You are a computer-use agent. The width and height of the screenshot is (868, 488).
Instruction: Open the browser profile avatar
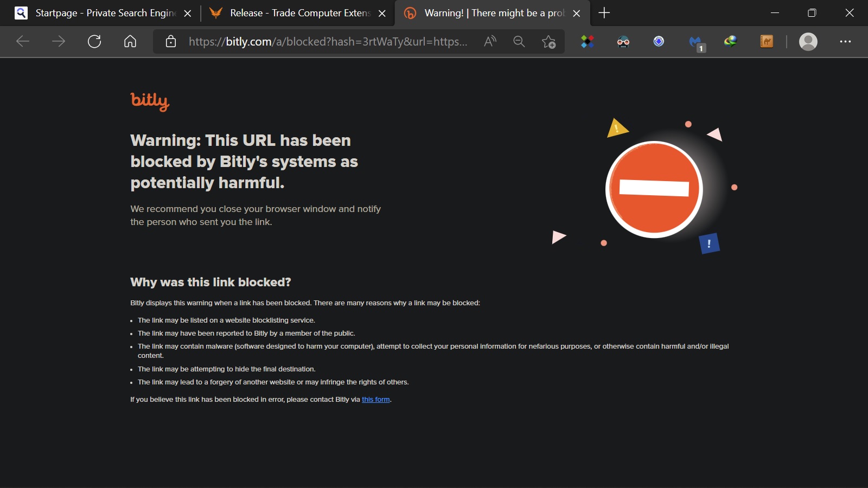(808, 41)
